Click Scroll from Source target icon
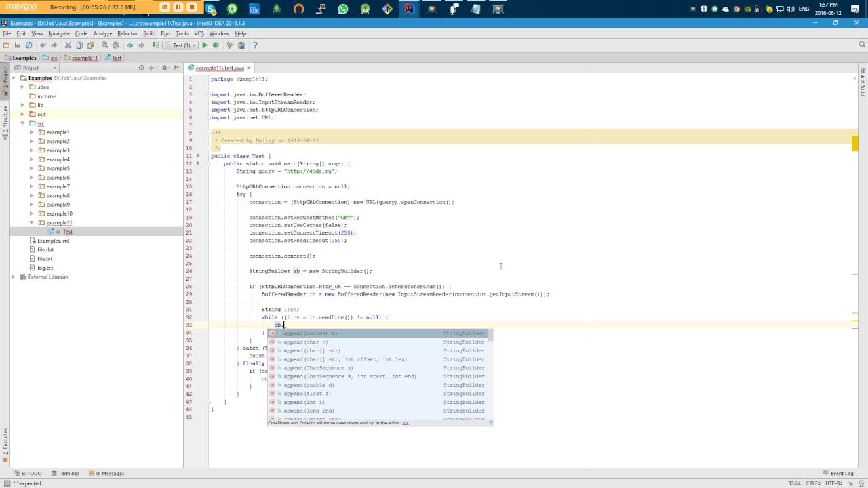 (x=141, y=68)
